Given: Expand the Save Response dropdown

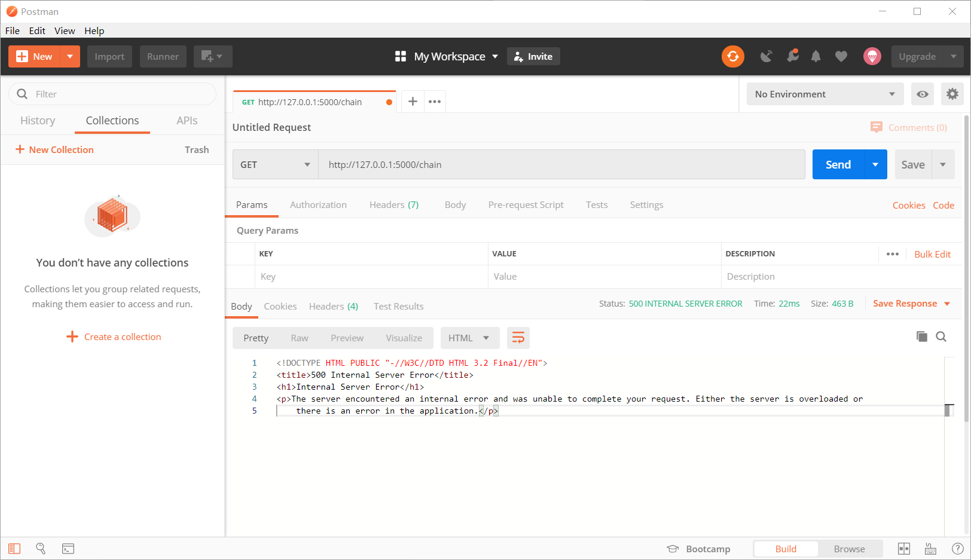Looking at the screenshot, I should (x=947, y=304).
